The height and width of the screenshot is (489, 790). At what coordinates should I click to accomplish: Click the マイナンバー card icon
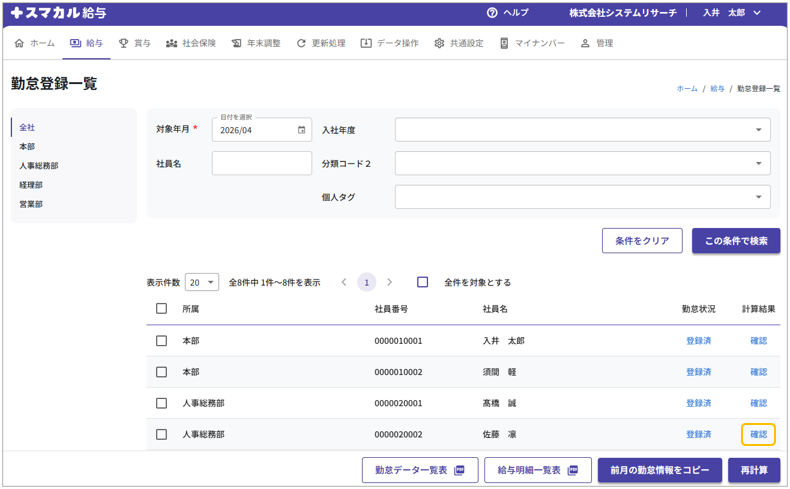pyautogui.click(x=504, y=44)
